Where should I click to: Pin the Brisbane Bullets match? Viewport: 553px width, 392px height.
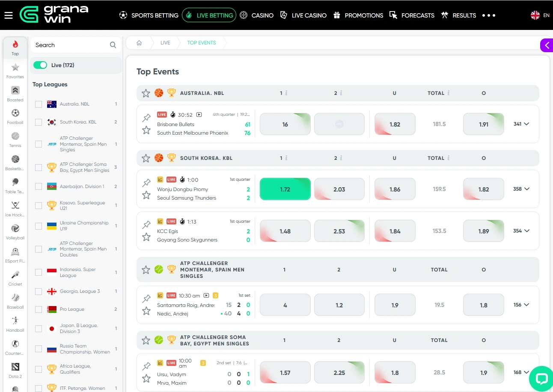[x=146, y=118]
